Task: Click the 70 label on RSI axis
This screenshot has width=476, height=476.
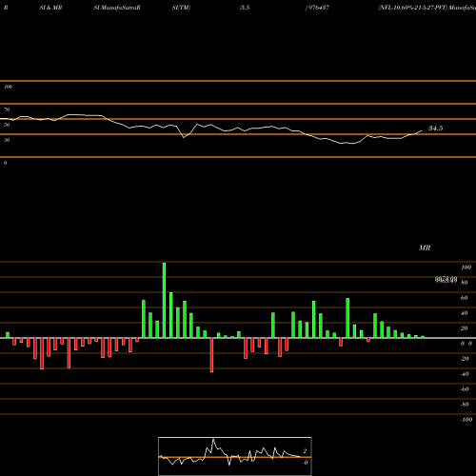Action: pos(7,109)
